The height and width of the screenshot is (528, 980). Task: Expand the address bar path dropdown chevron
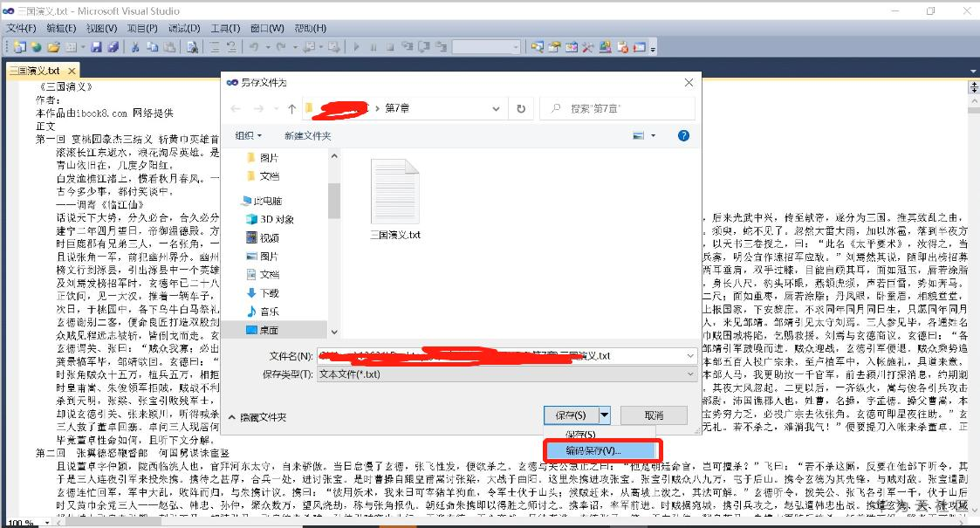click(496, 109)
